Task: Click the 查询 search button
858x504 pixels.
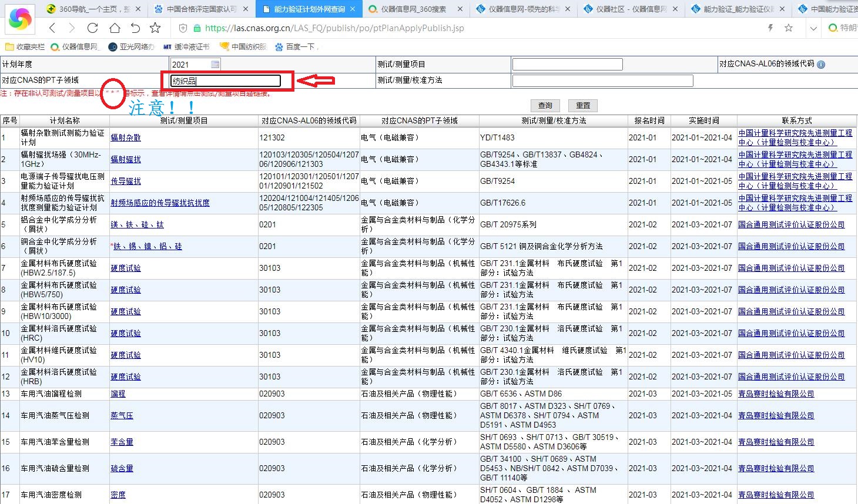Action: [x=545, y=106]
